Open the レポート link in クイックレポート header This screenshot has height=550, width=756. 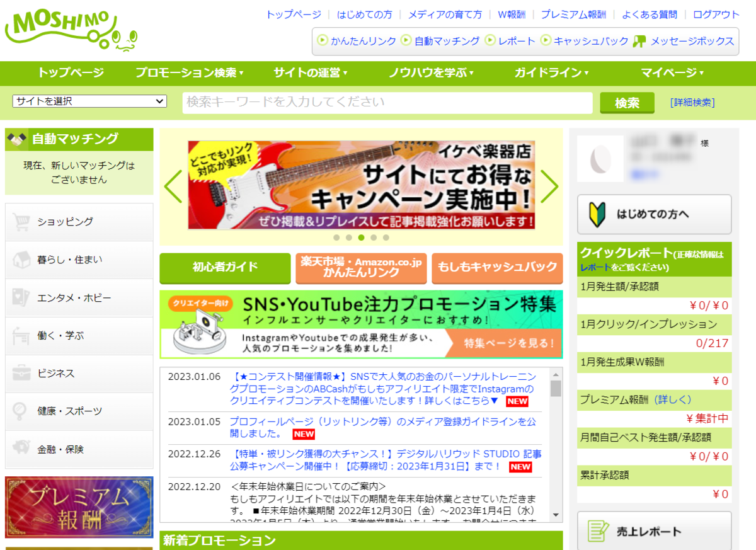[x=595, y=267]
